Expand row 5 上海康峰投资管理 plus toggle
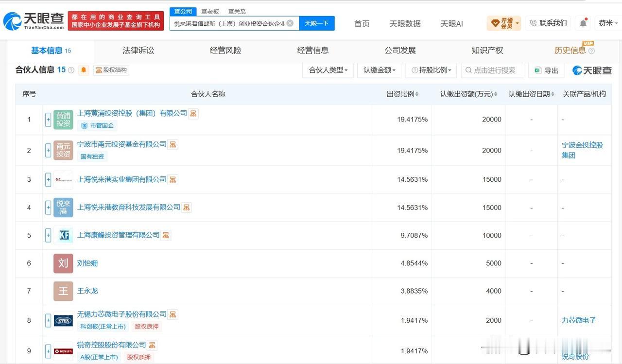The width and height of the screenshot is (622, 364). (48, 236)
